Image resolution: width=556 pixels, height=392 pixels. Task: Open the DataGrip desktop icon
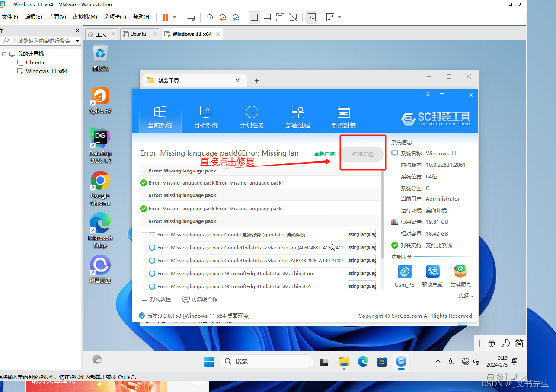click(x=100, y=145)
